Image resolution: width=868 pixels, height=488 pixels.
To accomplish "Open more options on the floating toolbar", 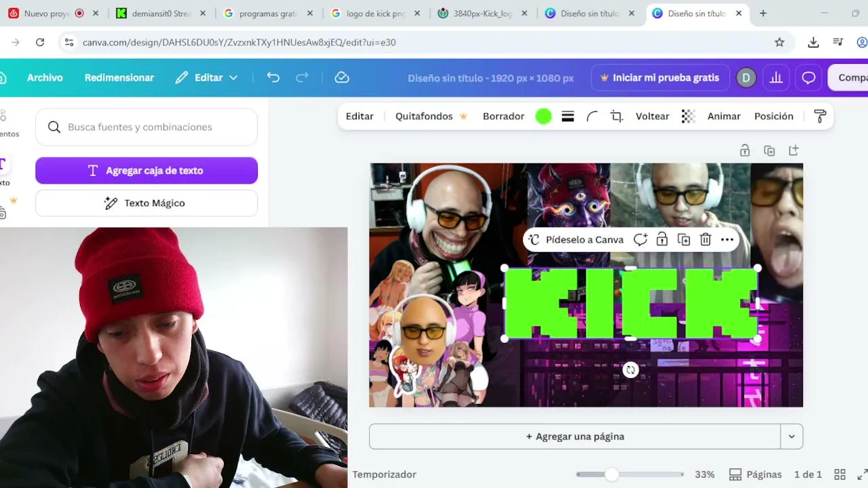I will 727,239.
